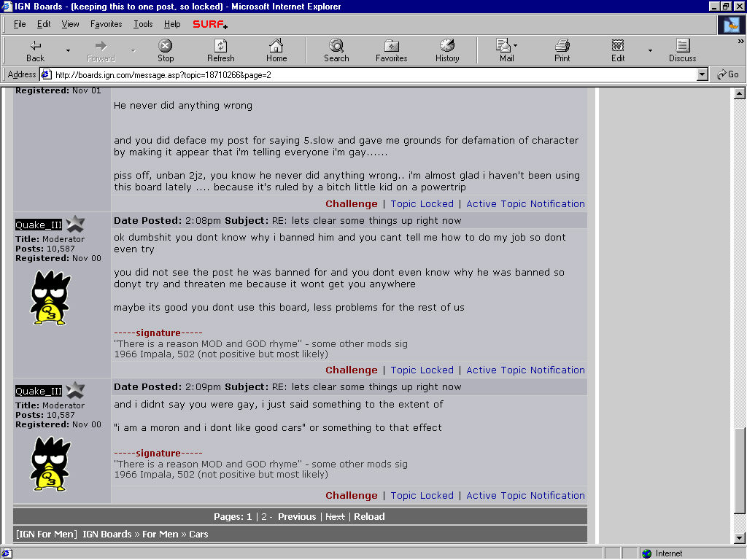Open the Edit button dropdown arrow
This screenshot has height=560, width=747.
650,50
